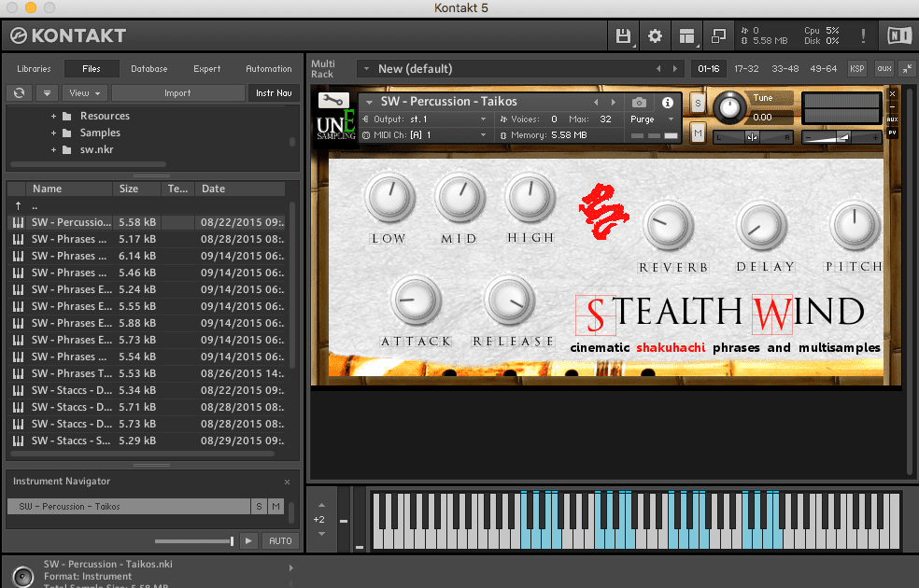This screenshot has width=919, height=588.
Task: Toggle Mute in Instrument Navigator
Action: 276,507
